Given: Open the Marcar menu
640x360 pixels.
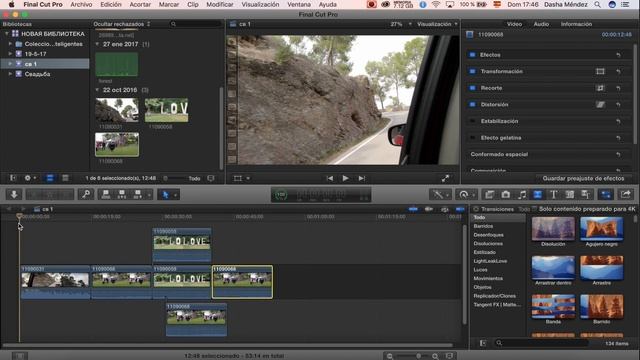Looking at the screenshot, I should (x=169, y=4).
